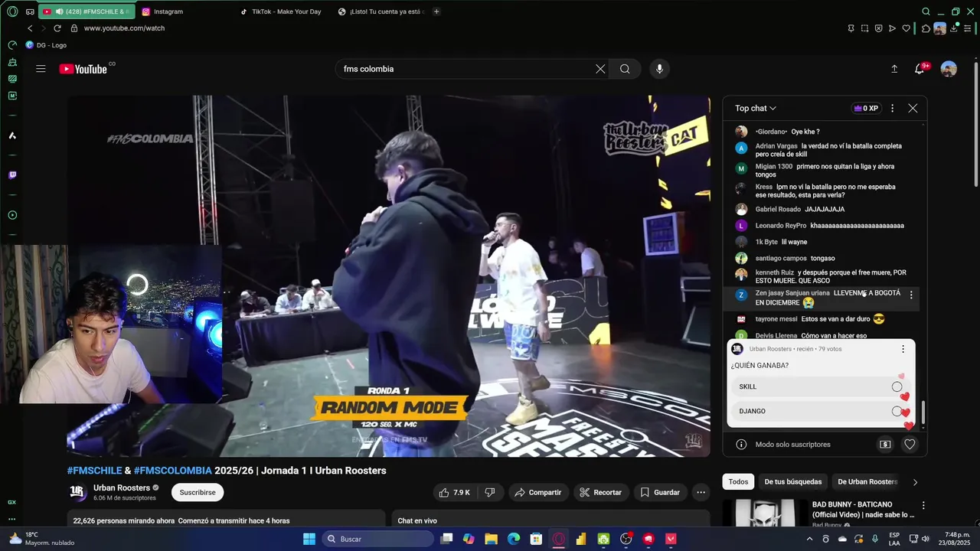Submit search with the magnifier button
The image size is (980, 551).
625,69
